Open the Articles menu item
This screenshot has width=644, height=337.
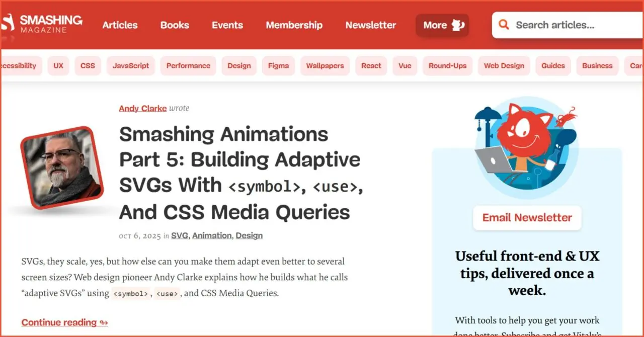click(x=120, y=25)
